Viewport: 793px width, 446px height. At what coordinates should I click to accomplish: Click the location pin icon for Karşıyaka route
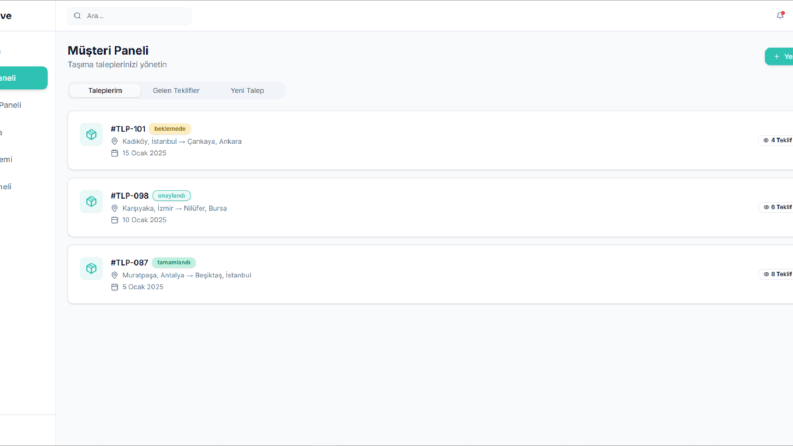coord(114,208)
